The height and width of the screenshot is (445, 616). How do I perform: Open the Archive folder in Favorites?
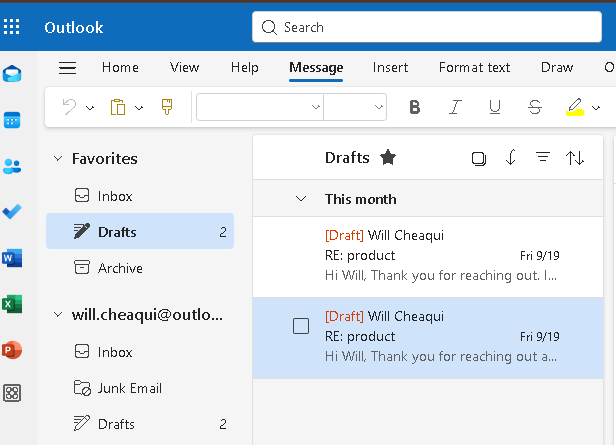(x=120, y=268)
